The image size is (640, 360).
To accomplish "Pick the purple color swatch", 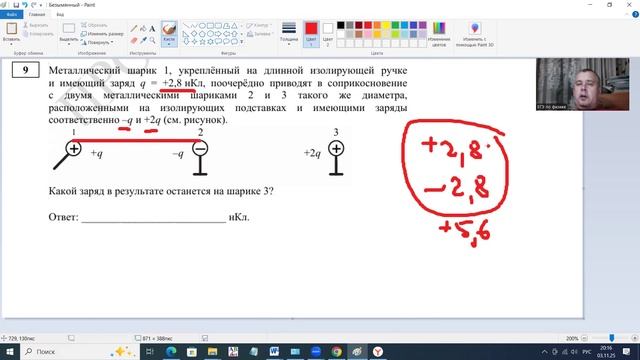I will pos(422,25).
